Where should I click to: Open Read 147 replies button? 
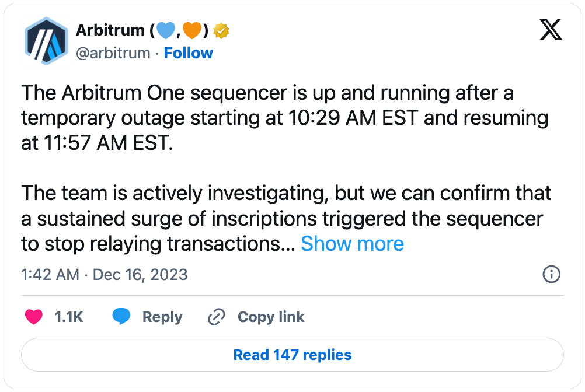[292, 355]
